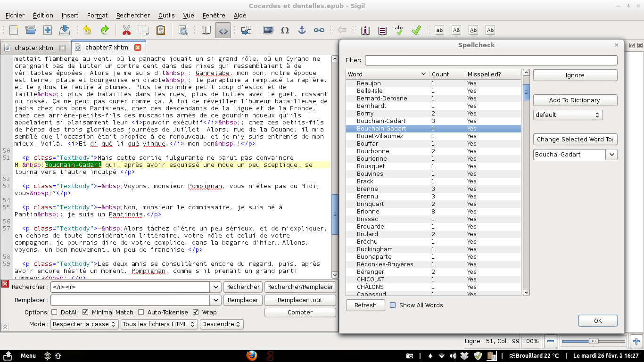The image size is (644, 362).
Task: Adjust the zoom slider in status bar
Action: click(x=594, y=341)
